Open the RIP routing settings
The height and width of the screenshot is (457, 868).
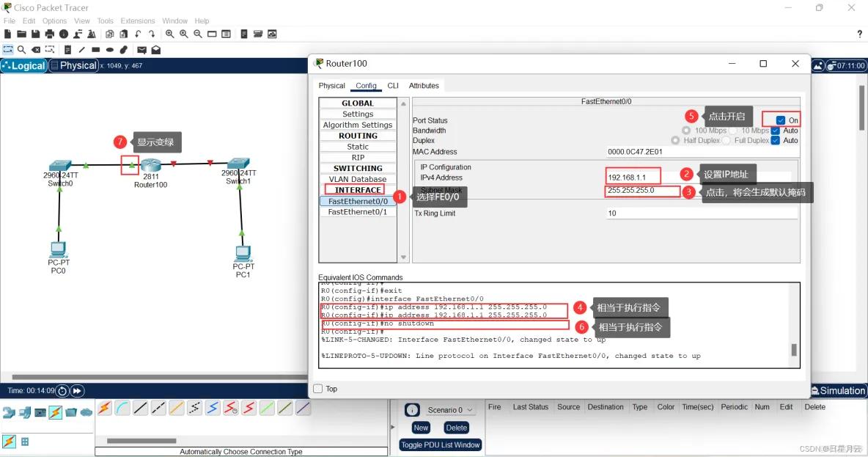point(358,157)
